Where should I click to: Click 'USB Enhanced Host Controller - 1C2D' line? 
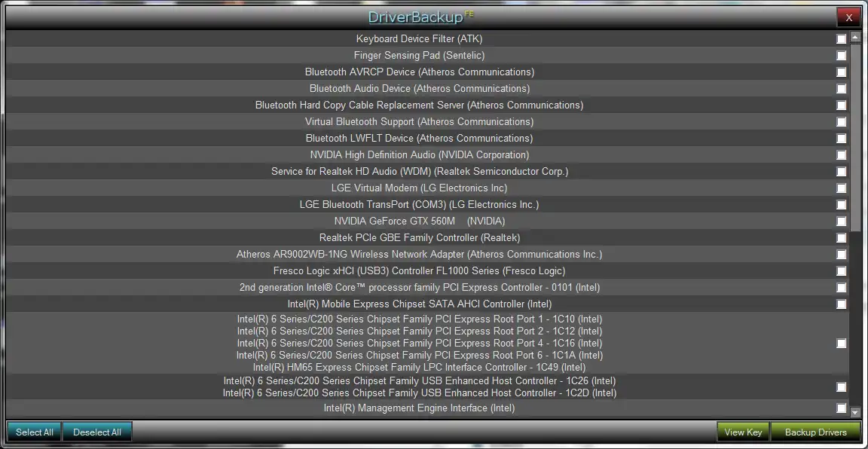420,393
